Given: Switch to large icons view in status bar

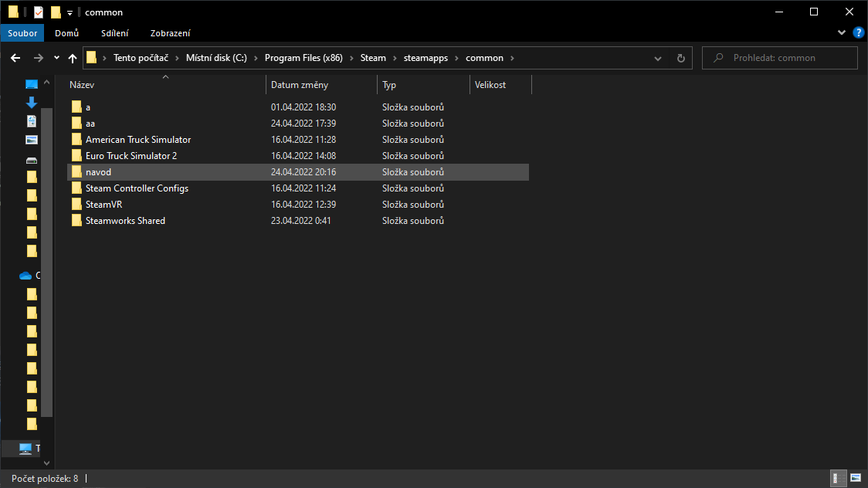Looking at the screenshot, I should click(x=856, y=478).
